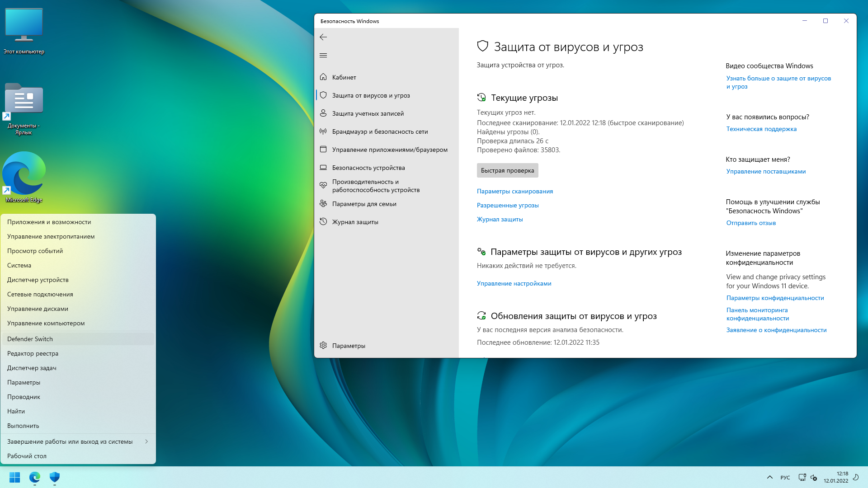The height and width of the screenshot is (488, 868).
Task: Click the Windows Start button
Action: point(15,477)
